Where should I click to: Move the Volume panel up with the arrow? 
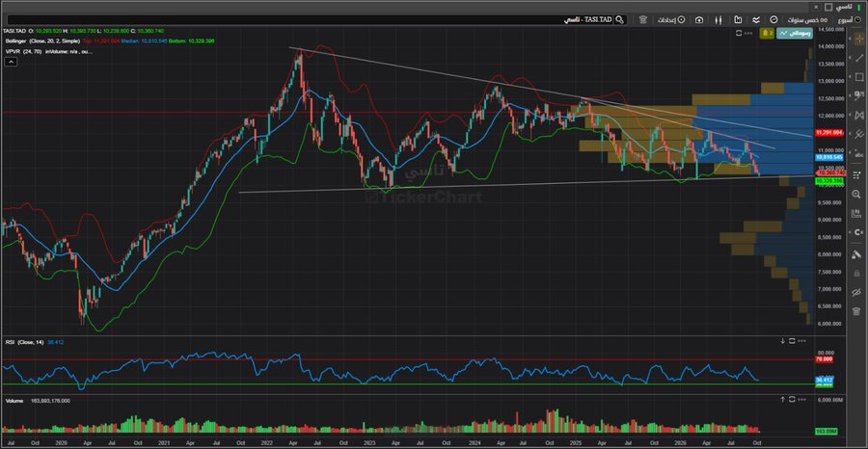[x=783, y=399]
